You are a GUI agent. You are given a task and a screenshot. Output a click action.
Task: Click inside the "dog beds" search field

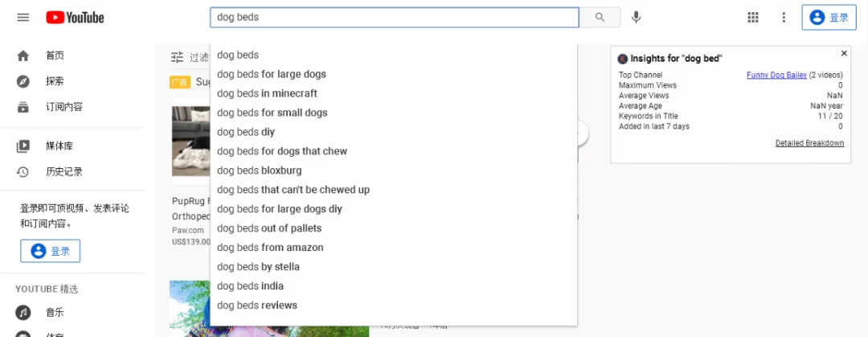[x=394, y=18]
